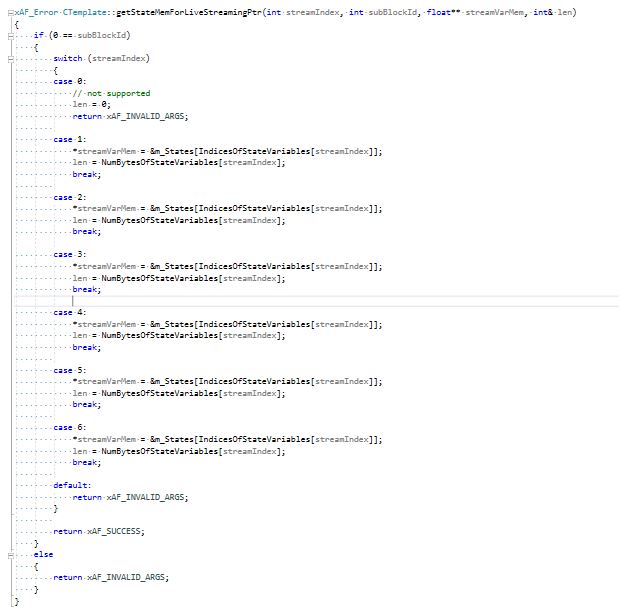Click the '*streamVarMem' assignment line under case 1
This screenshot has height=613, width=619.
[227, 151]
